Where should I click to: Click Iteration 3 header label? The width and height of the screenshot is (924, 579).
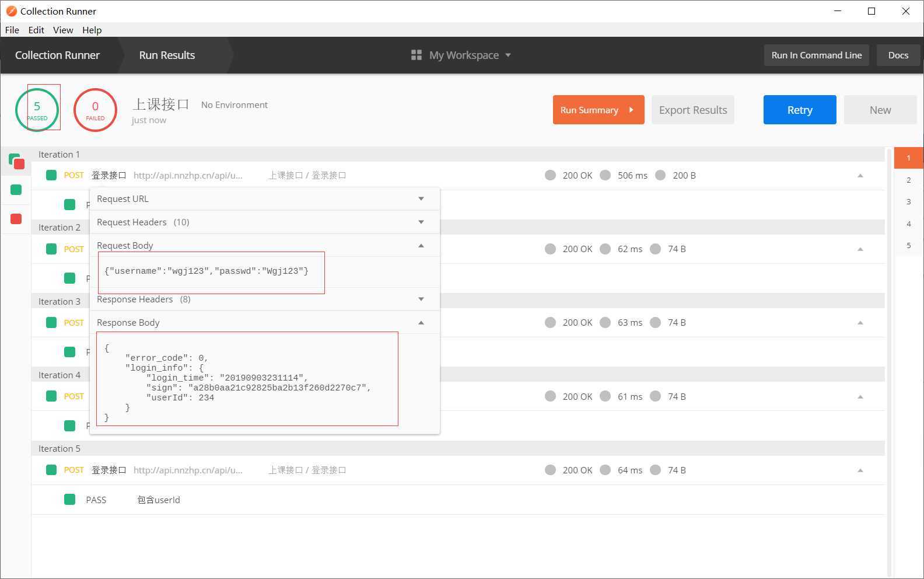click(60, 301)
